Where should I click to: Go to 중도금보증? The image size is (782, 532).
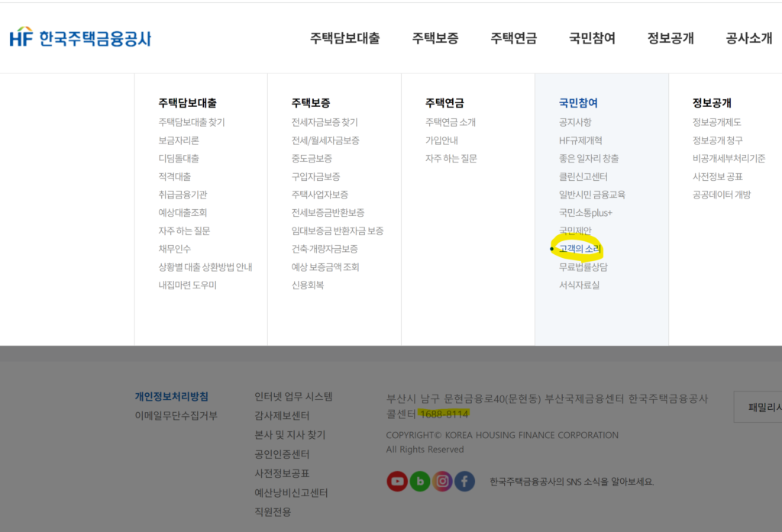(312, 159)
